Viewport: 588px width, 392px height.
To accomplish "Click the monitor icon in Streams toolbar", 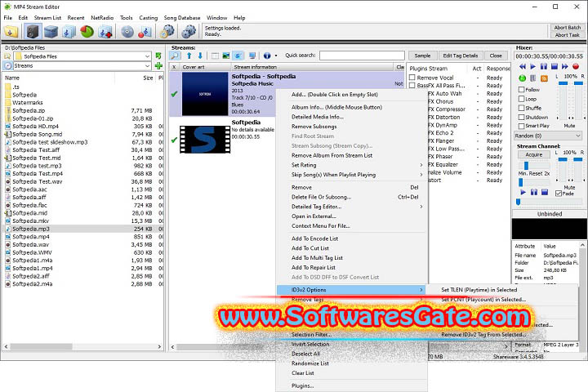I will tap(252, 56).
